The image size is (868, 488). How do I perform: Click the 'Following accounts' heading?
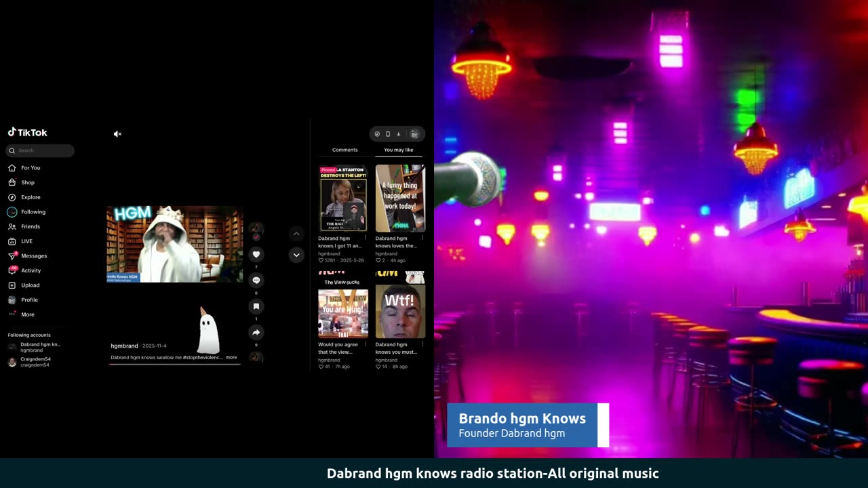29,335
